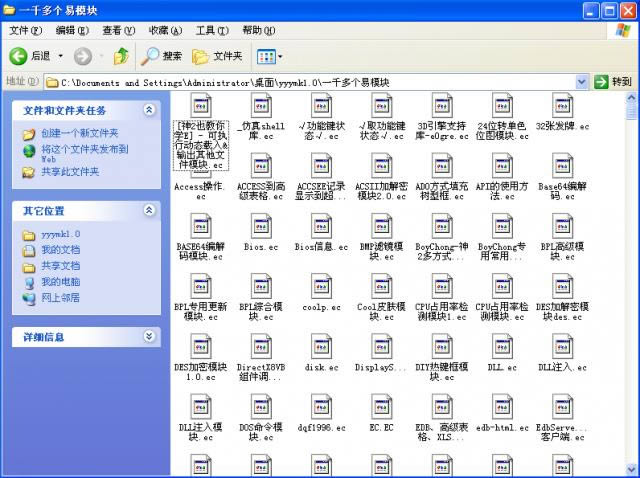
Task: Select the coolp.ec file icon
Action: pyautogui.click(x=321, y=286)
